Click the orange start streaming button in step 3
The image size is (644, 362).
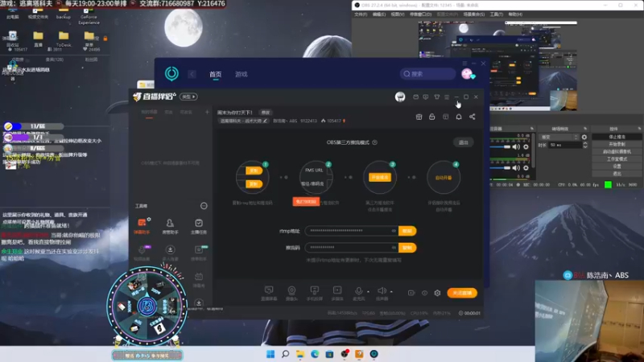coord(380,178)
